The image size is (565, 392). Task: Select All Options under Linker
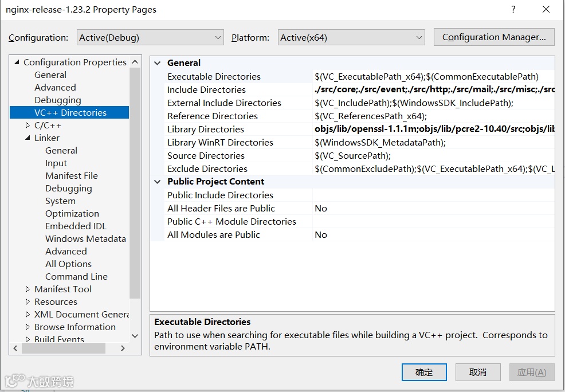(x=68, y=264)
